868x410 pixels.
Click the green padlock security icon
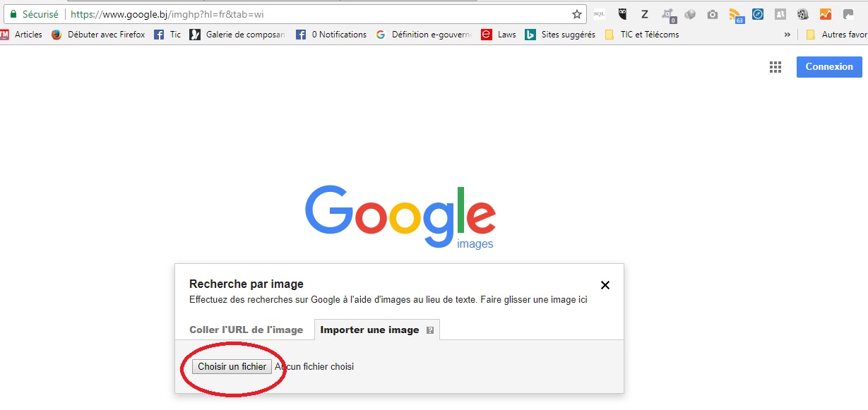click(x=13, y=14)
